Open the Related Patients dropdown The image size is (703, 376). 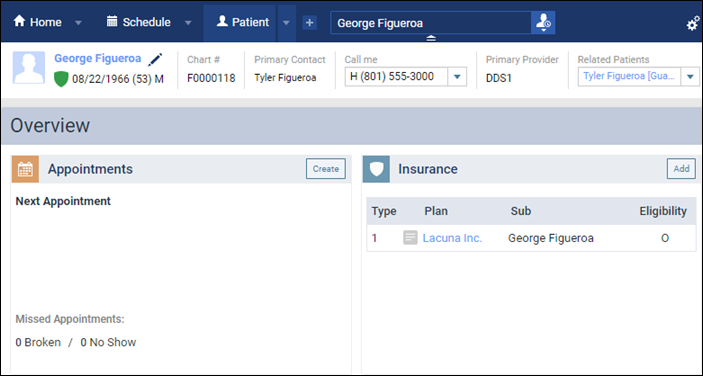pos(690,77)
